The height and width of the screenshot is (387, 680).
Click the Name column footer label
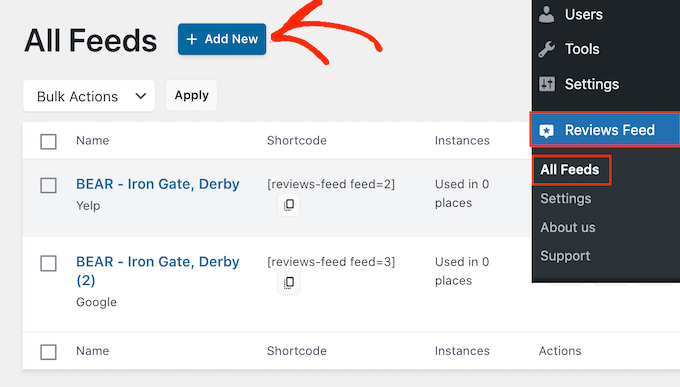(x=92, y=351)
